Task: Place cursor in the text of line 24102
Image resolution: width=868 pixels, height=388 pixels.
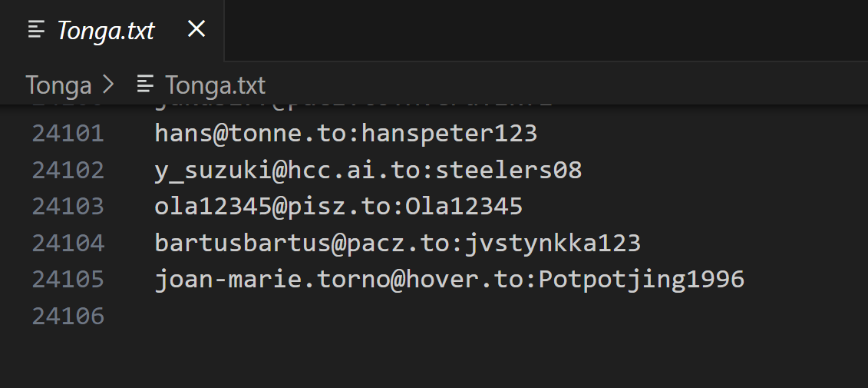Action: click(x=368, y=170)
